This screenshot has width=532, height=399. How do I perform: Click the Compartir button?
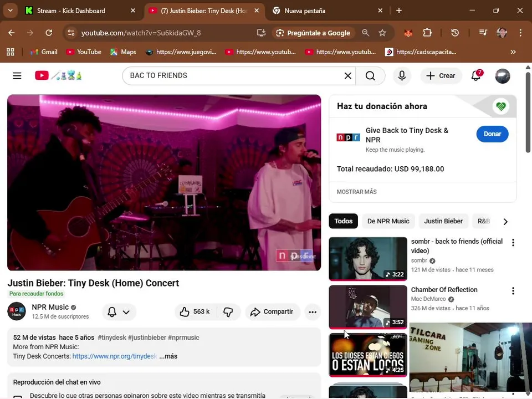273,312
